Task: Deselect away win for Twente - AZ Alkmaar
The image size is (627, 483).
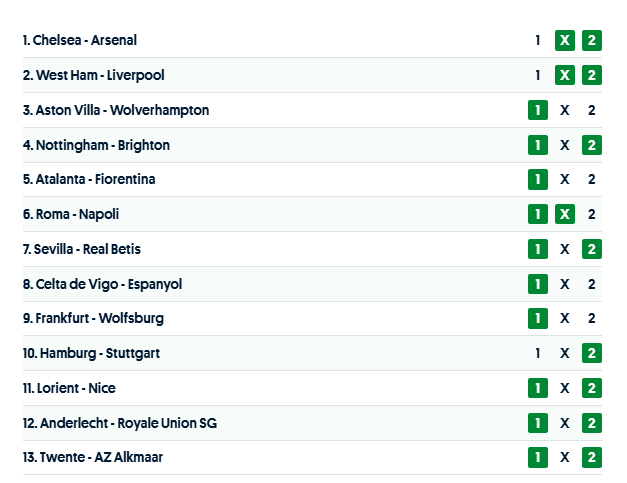Action: point(592,457)
